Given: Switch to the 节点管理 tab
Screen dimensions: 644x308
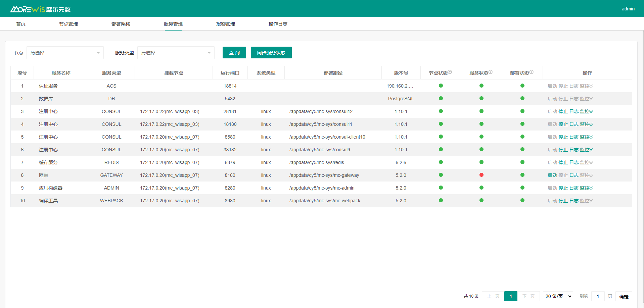Looking at the screenshot, I should coord(68,24).
